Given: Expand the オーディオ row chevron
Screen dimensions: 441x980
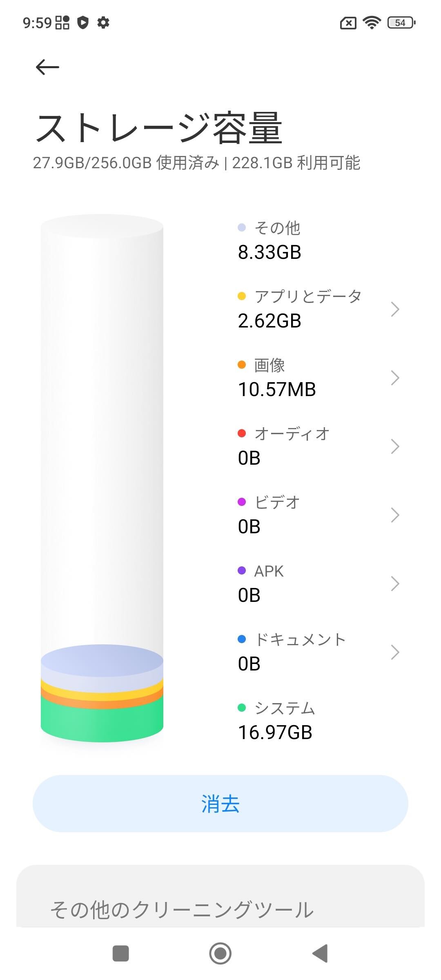Looking at the screenshot, I should pyautogui.click(x=394, y=446).
